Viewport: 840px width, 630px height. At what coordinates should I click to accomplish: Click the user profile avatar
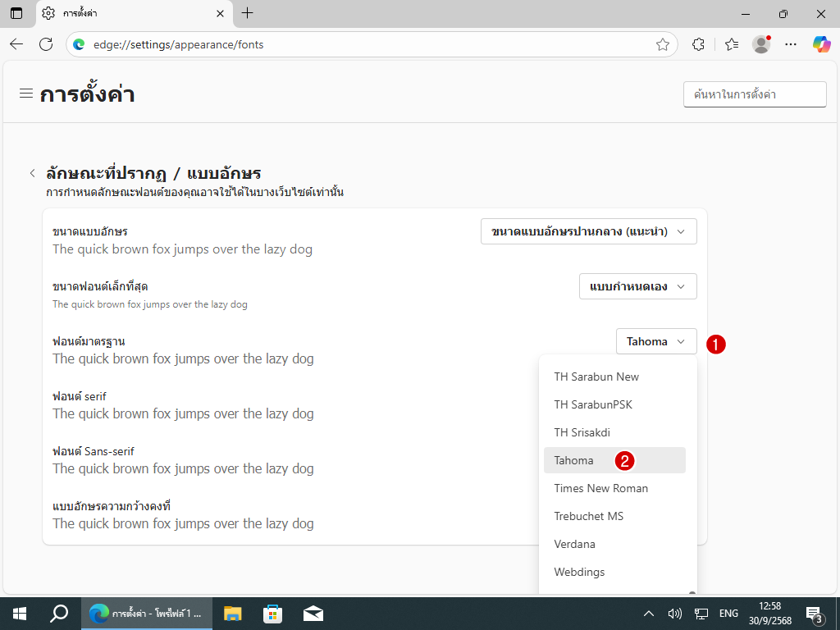click(x=761, y=44)
